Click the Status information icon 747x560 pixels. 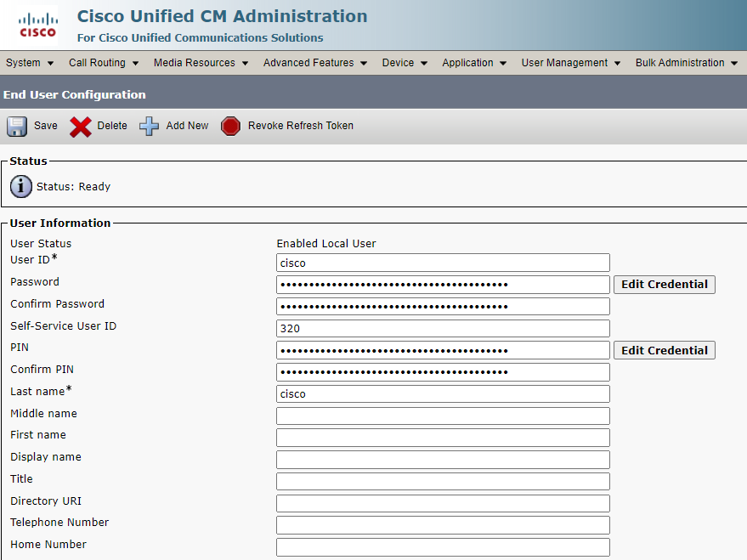pos(21,186)
